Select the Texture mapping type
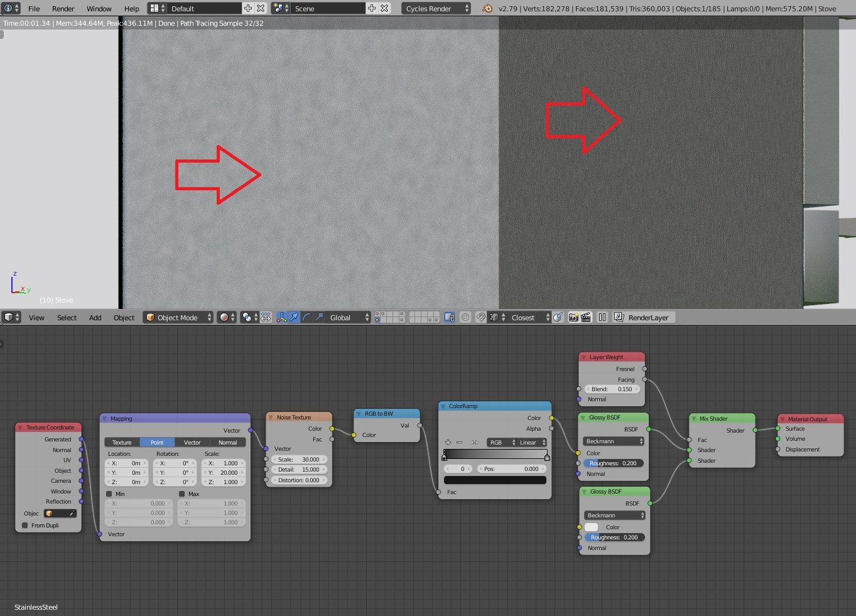856x616 pixels. [122, 442]
